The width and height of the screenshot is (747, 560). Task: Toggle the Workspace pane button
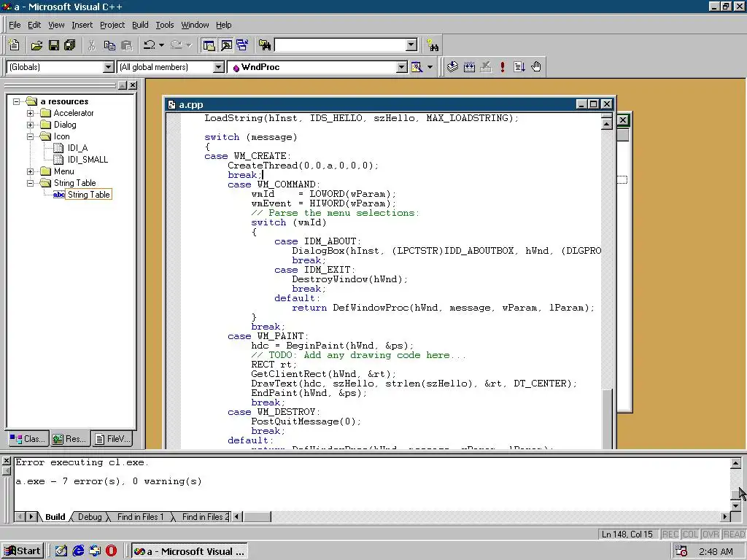point(209,45)
